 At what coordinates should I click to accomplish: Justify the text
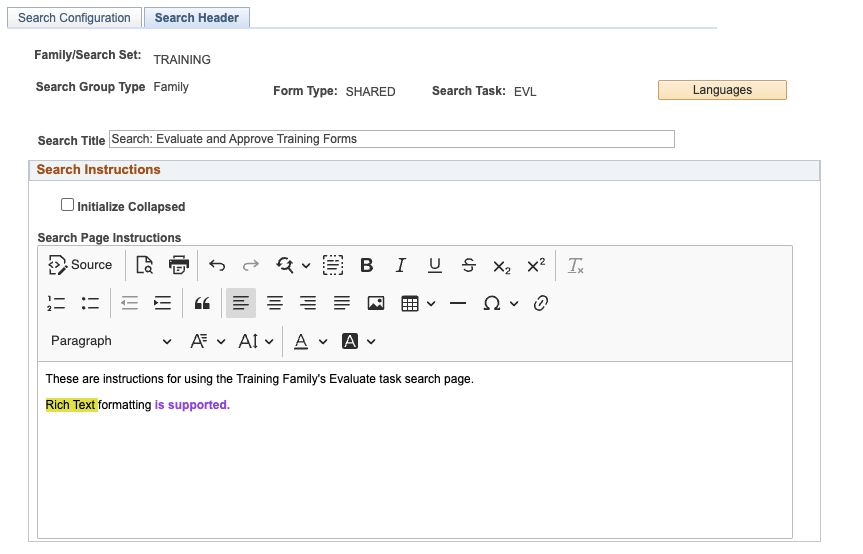342,303
